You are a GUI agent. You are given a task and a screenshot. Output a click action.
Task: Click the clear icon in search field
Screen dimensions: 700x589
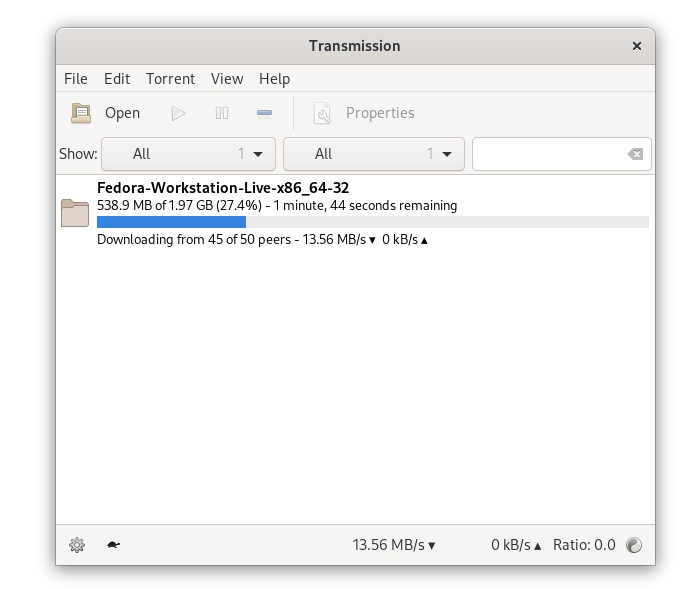(634, 154)
